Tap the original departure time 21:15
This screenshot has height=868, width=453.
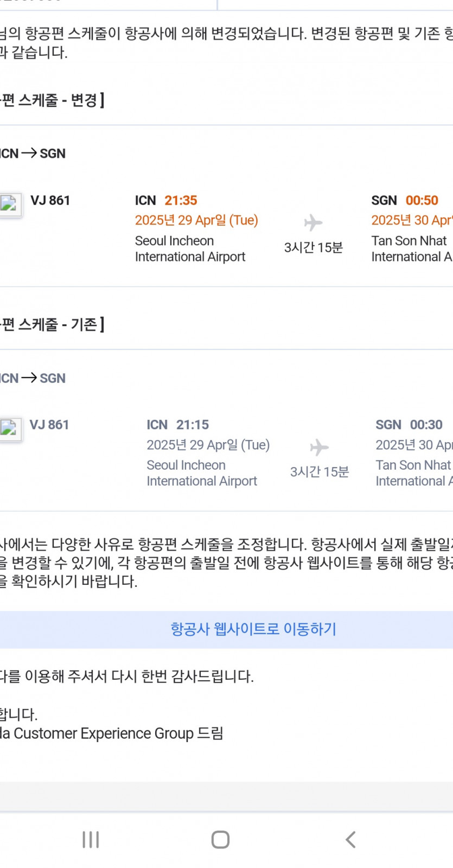(x=192, y=425)
